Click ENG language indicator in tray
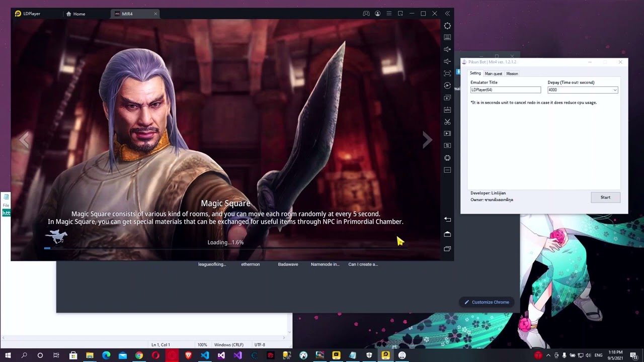 point(598,355)
